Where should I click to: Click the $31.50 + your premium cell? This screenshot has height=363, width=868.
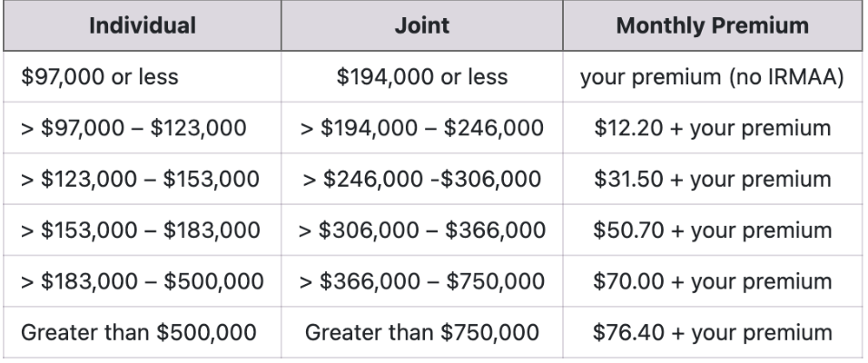713,179
